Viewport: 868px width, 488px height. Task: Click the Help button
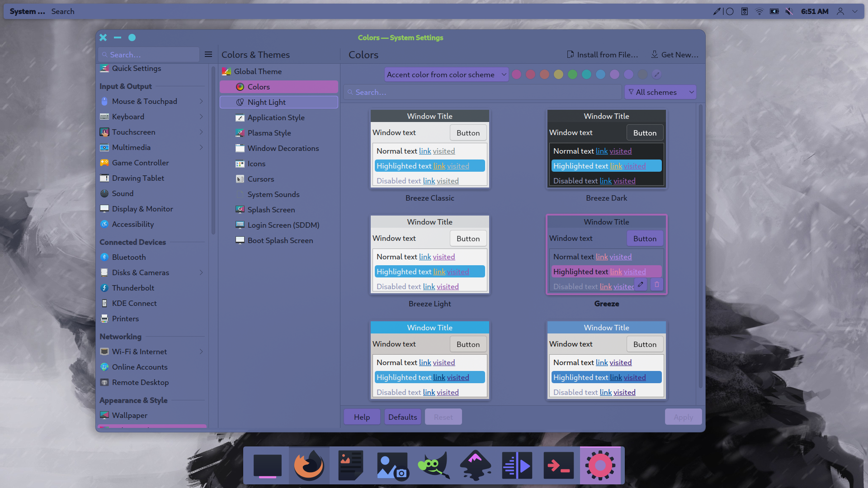tap(362, 417)
